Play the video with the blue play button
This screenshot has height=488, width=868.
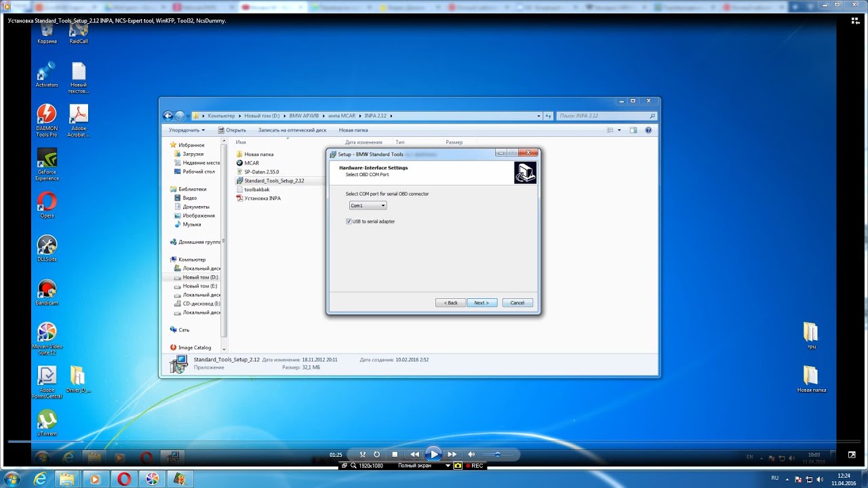coord(434,454)
